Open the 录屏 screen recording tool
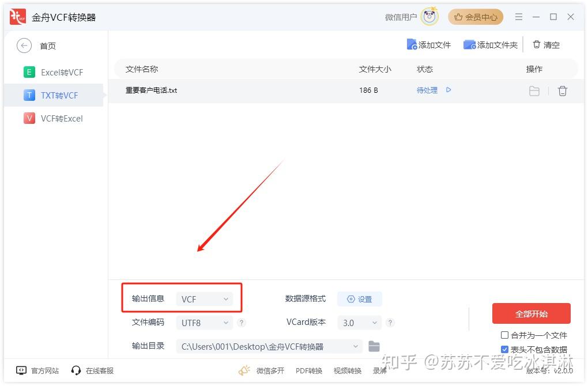This screenshot has width=588, height=386. [380, 370]
